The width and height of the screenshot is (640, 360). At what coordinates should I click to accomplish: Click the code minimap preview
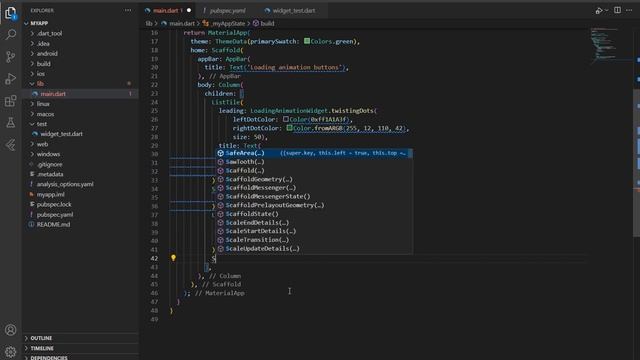[x=604, y=45]
